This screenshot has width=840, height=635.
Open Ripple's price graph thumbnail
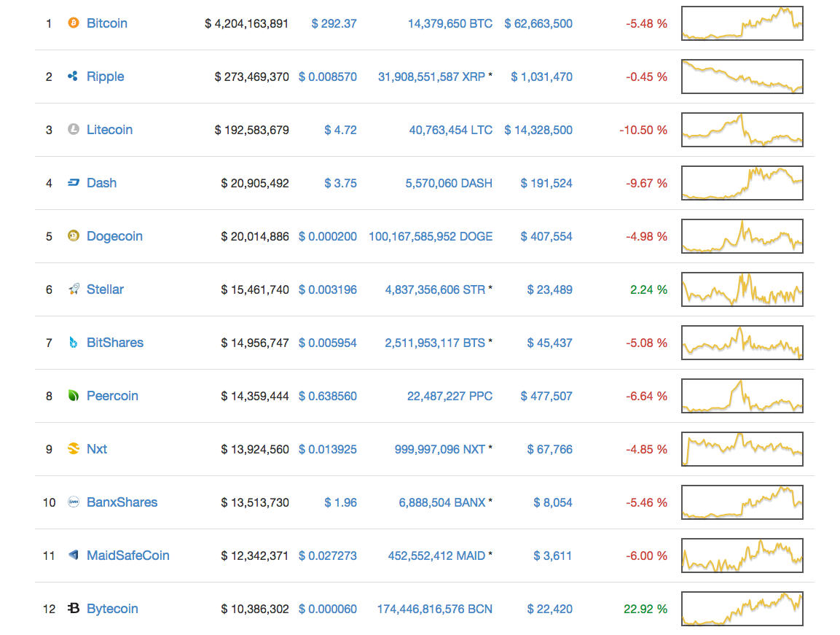pyautogui.click(x=742, y=76)
